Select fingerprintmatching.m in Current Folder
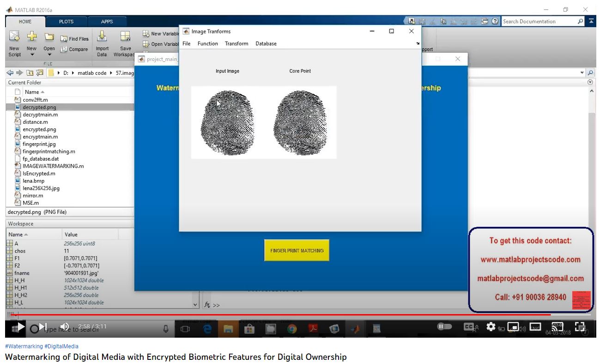This screenshot has height=364, width=600. pyautogui.click(x=48, y=151)
